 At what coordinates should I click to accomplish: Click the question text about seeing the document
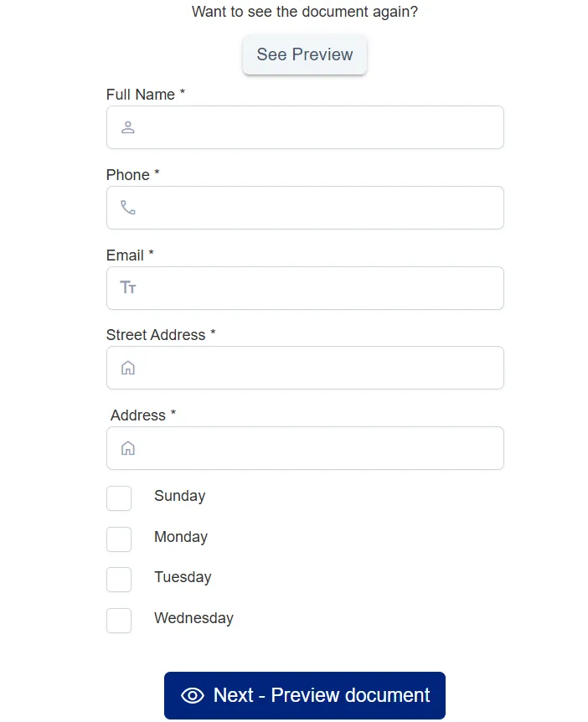tap(304, 12)
